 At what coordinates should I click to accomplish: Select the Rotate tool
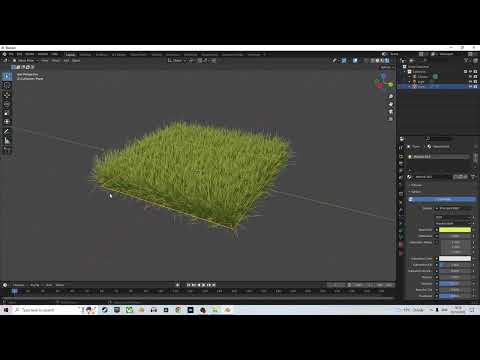click(7, 104)
